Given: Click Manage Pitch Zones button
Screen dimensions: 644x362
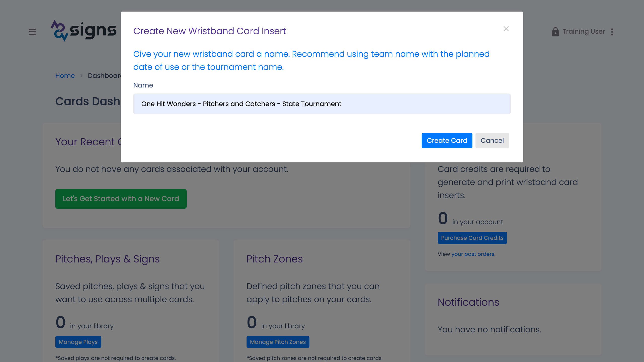Looking at the screenshot, I should [x=278, y=342].
